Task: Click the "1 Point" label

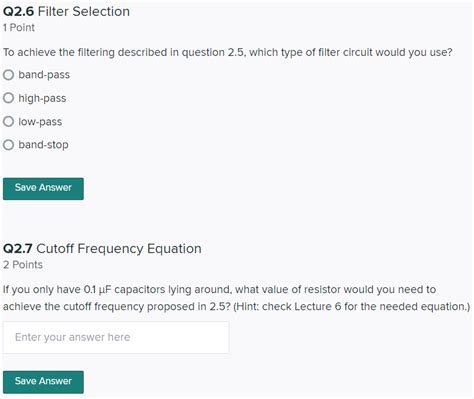Action: click(19, 28)
